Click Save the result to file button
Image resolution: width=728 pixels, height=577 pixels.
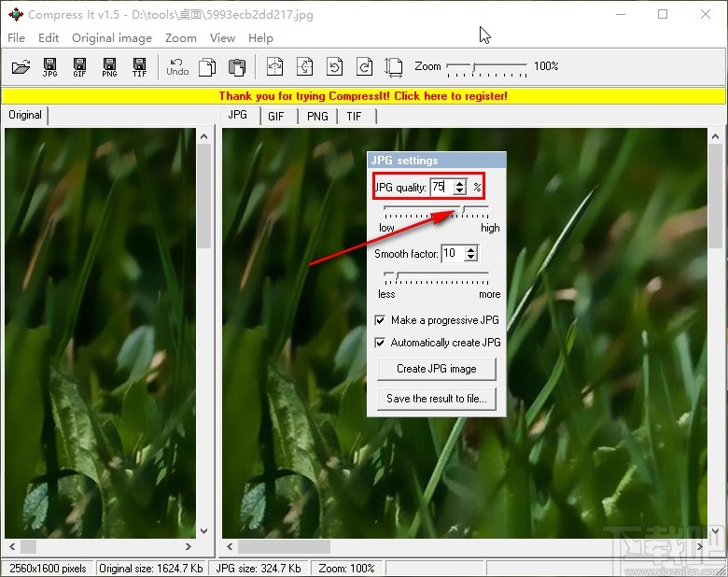(x=437, y=399)
